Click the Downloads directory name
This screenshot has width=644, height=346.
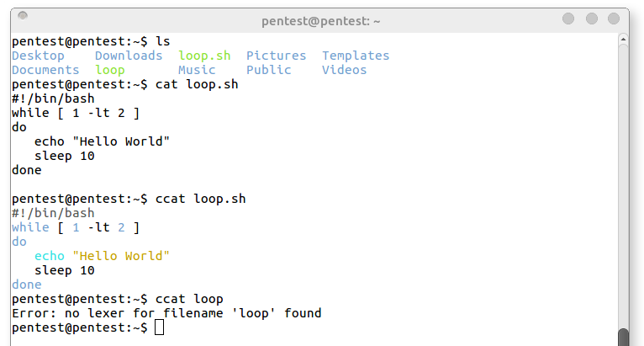(x=129, y=56)
